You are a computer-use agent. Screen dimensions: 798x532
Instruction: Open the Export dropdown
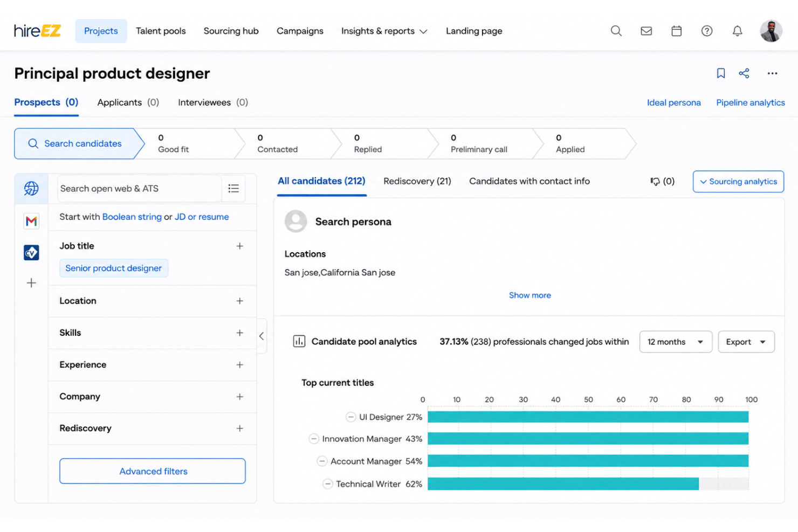(746, 342)
